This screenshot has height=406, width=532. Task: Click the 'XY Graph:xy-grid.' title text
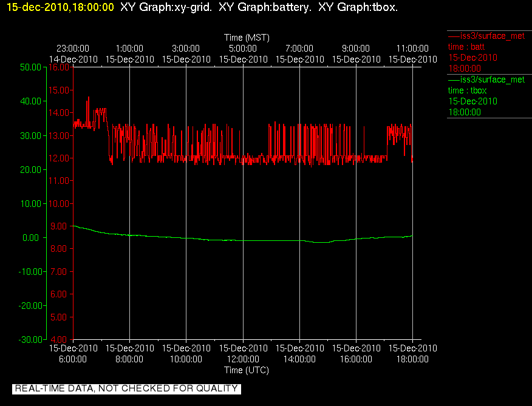pyautogui.click(x=166, y=7)
